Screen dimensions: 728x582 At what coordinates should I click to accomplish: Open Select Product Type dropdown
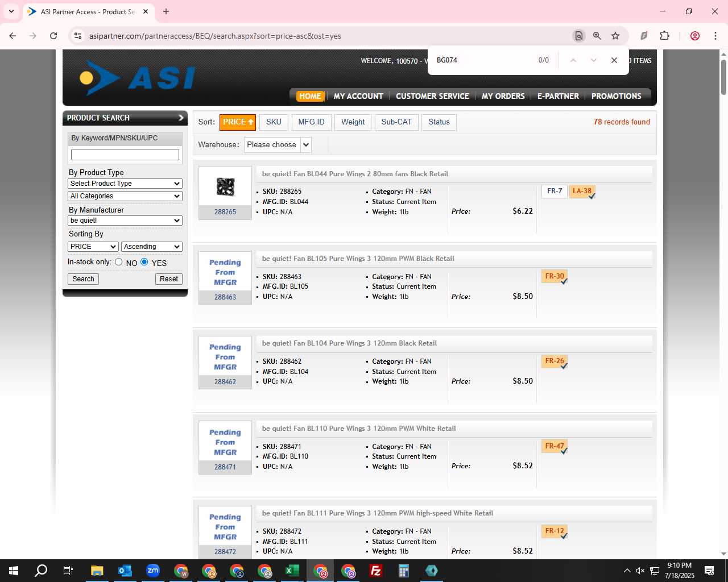click(x=125, y=184)
